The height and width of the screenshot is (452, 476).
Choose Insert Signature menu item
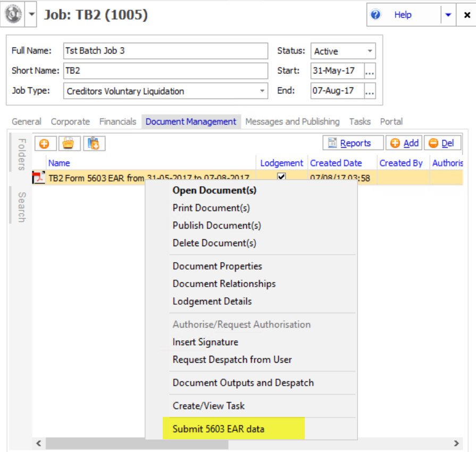coord(205,342)
